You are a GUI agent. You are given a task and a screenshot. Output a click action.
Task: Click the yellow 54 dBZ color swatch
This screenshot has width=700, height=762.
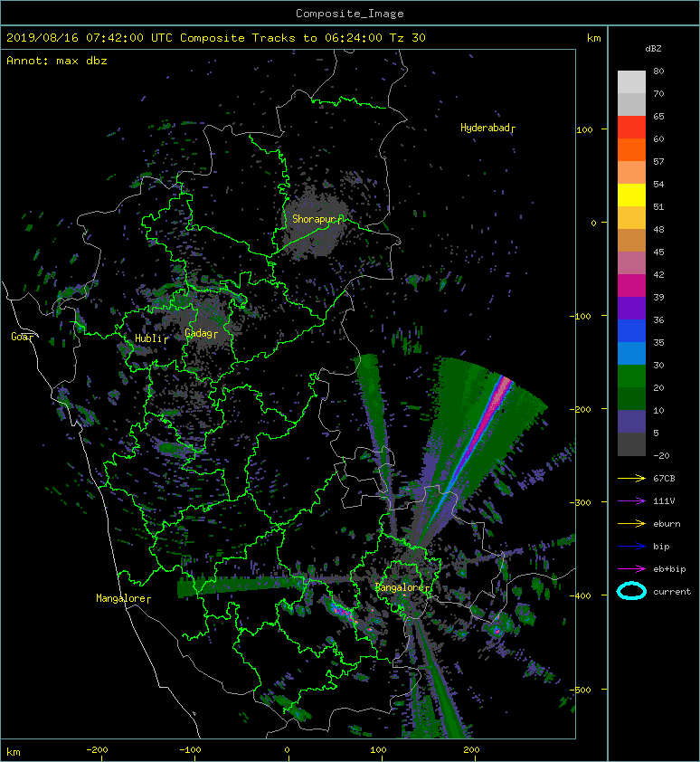pyautogui.click(x=631, y=195)
